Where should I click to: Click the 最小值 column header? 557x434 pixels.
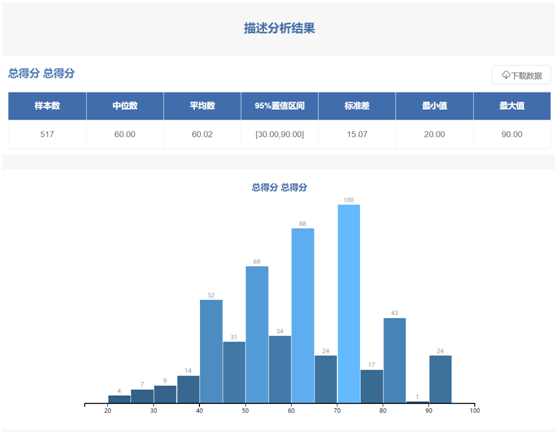pos(434,106)
